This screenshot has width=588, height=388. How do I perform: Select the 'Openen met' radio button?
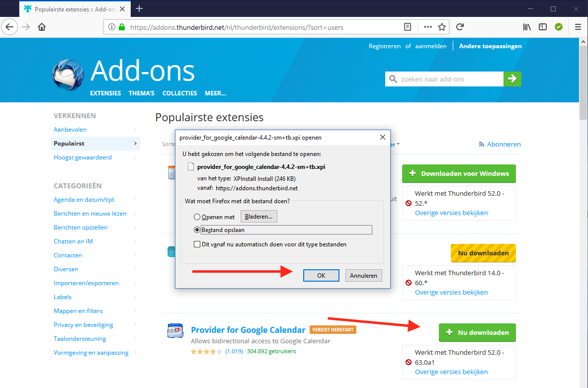197,217
